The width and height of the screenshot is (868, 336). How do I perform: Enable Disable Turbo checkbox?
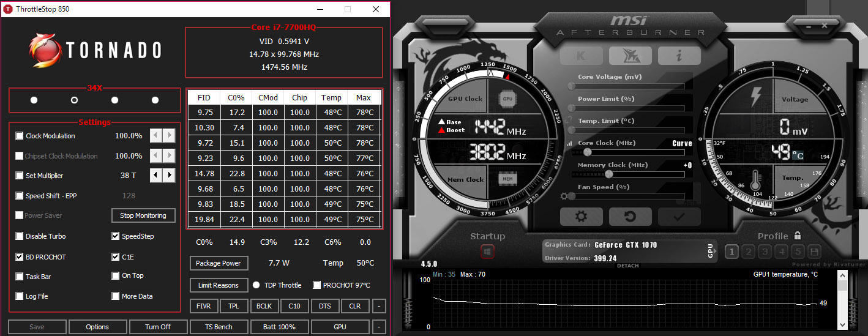(x=20, y=236)
